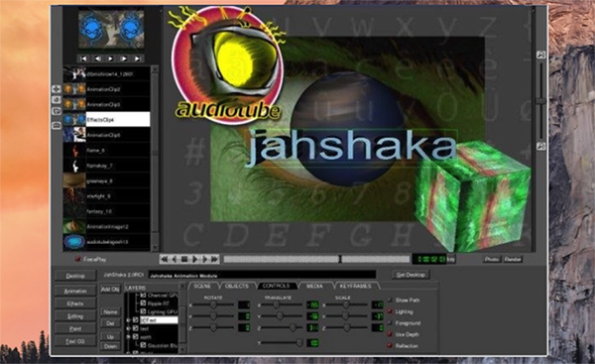The width and height of the screenshot is (595, 364).
Task: Click the clip list scrollbar down arrow
Action: 155,247
